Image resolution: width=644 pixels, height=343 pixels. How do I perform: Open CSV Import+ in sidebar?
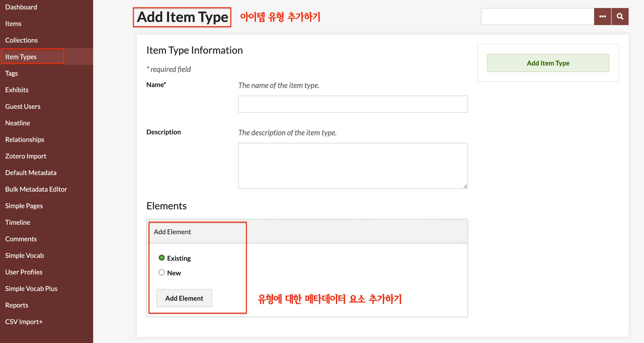(24, 322)
